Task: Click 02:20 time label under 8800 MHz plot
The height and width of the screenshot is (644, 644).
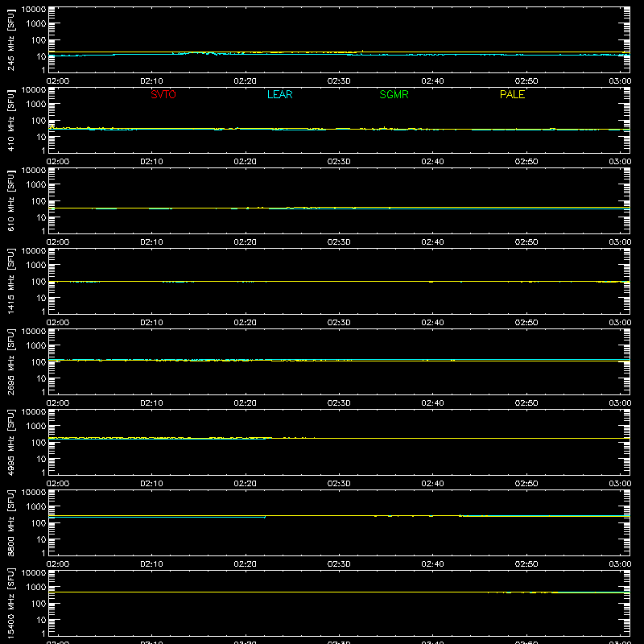Action: click(246, 564)
